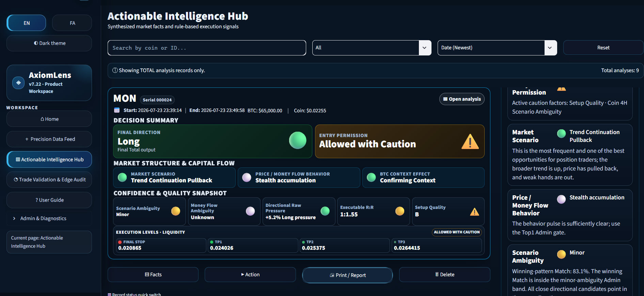The height and width of the screenshot is (296, 644).
Task: Go to Home in sidebar
Action: [x=49, y=119]
